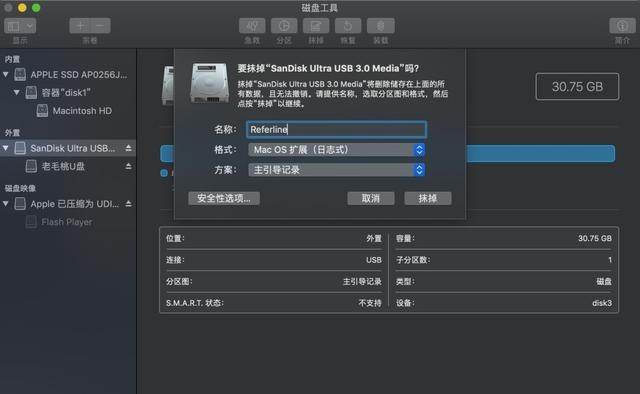Open the sidebar view (显示) dropdown
Screen dimensions: 640x394
pyautogui.click(x=20, y=26)
